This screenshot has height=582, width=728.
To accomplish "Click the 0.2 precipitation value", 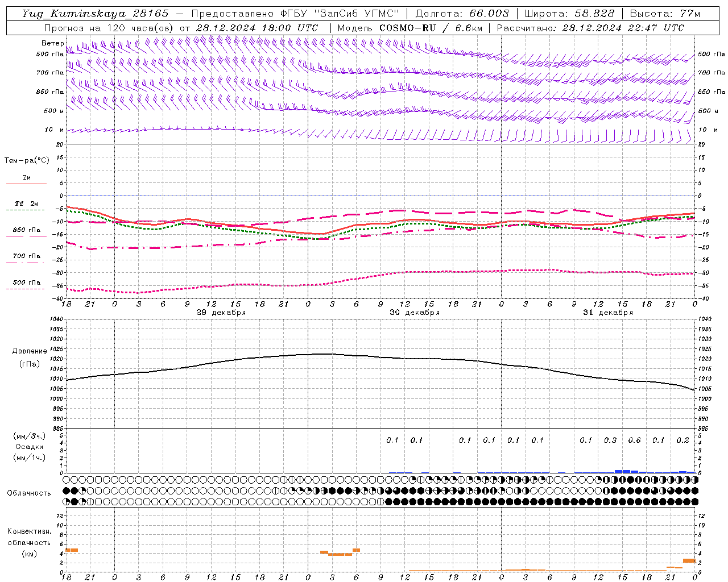I will (x=682, y=440).
